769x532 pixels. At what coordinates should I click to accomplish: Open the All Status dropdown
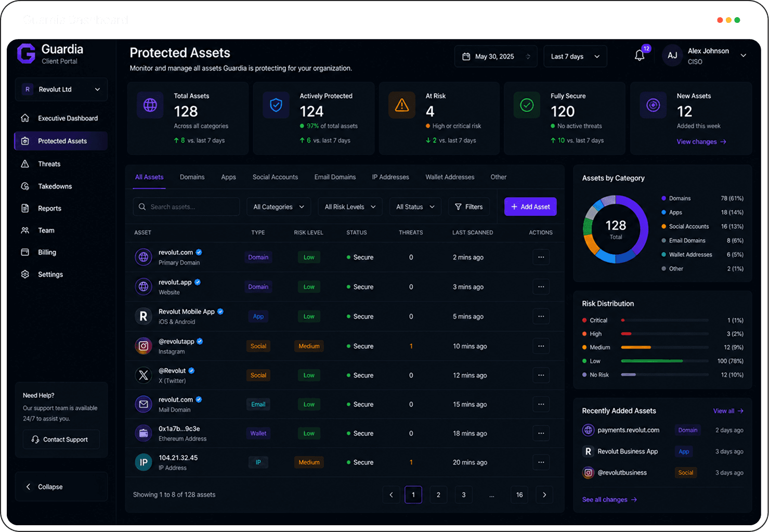[x=415, y=207]
